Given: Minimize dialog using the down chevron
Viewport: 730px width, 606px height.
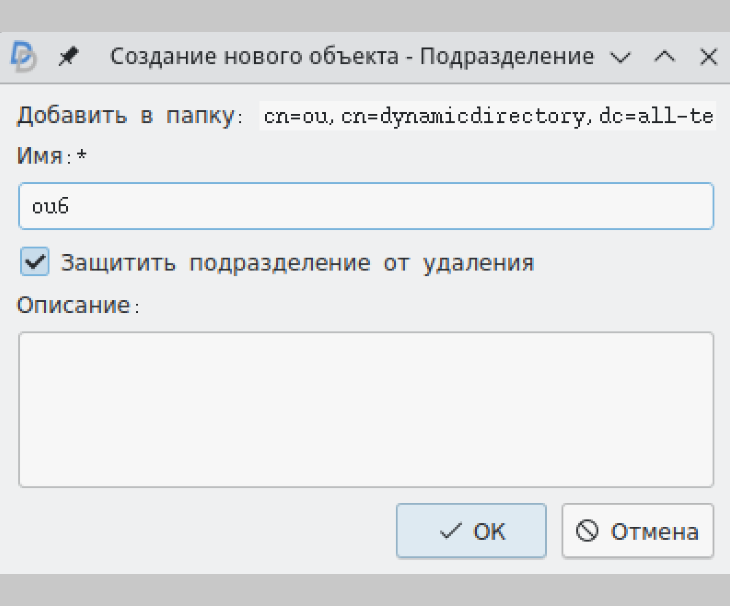Looking at the screenshot, I should (620, 57).
